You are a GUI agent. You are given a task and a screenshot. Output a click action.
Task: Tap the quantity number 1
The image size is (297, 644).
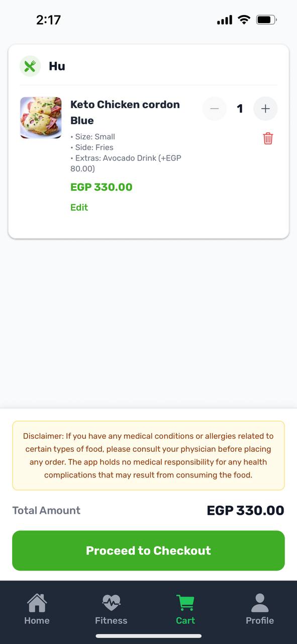240,109
